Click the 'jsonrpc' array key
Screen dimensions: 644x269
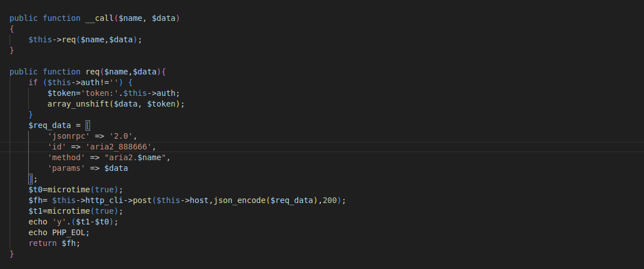click(x=69, y=136)
